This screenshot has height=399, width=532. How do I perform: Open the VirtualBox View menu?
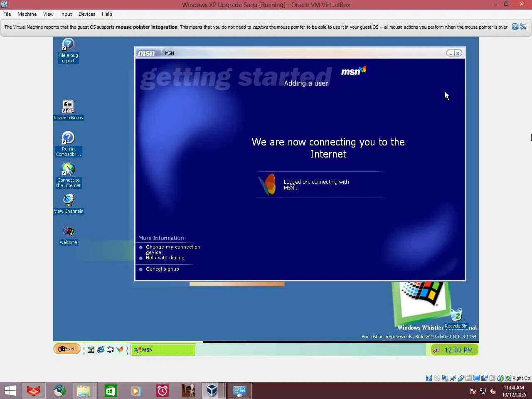click(x=48, y=14)
